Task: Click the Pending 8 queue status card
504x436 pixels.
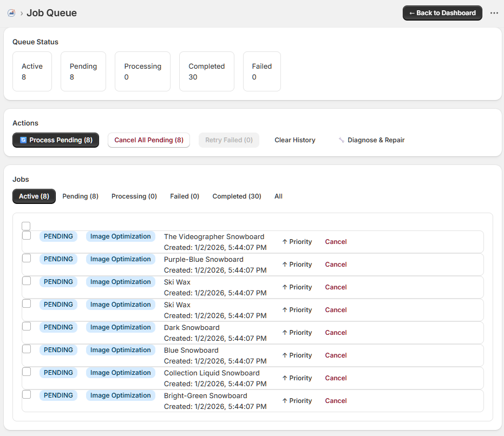Action: click(x=83, y=71)
